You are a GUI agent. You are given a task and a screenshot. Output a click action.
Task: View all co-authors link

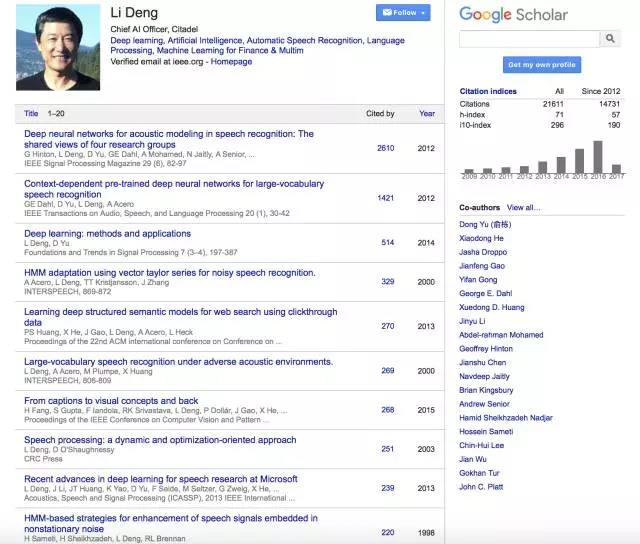coord(523,208)
